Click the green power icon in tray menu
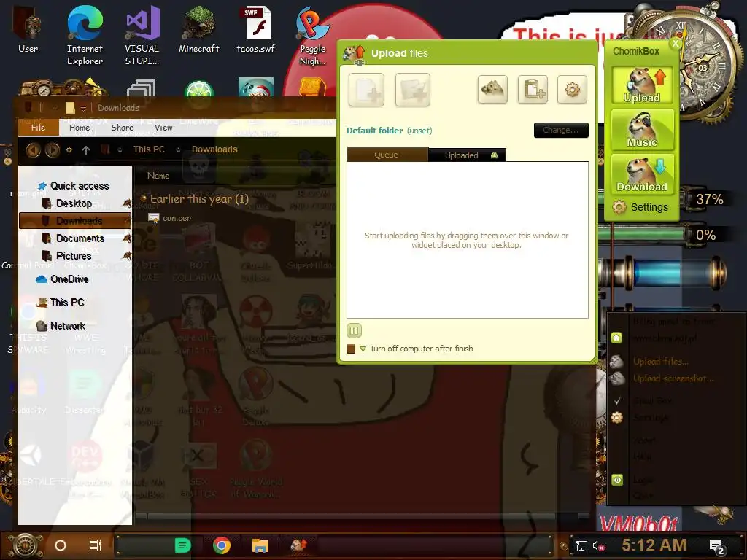Image resolution: width=747 pixels, height=560 pixels. click(617, 480)
